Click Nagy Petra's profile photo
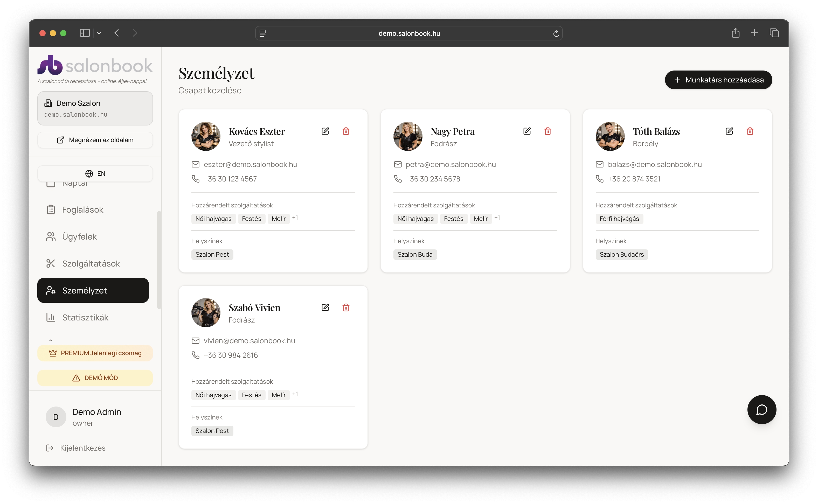Screen dimensions: 818x504 point(408,136)
